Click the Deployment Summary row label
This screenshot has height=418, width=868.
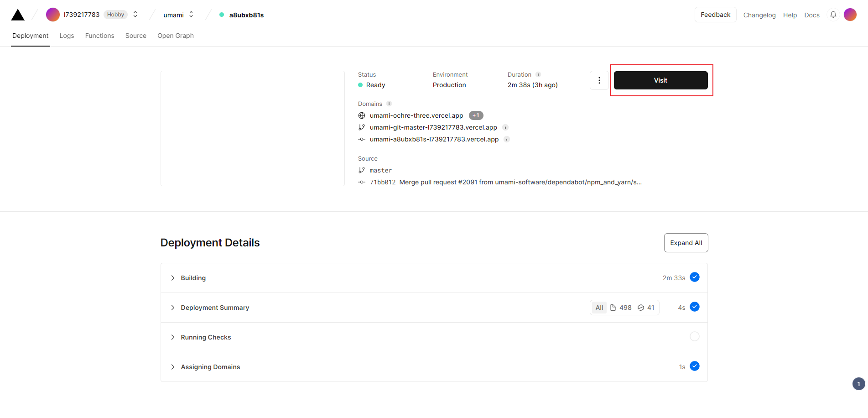click(215, 308)
